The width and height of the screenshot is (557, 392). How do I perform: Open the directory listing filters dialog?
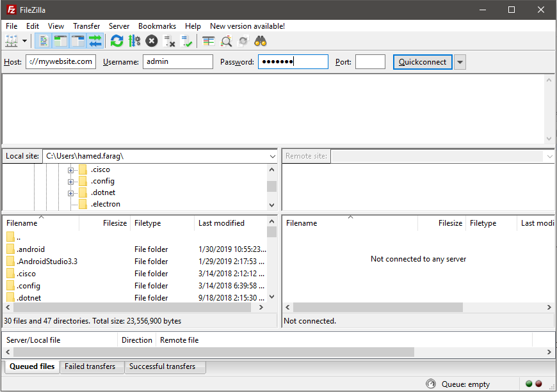pos(209,41)
